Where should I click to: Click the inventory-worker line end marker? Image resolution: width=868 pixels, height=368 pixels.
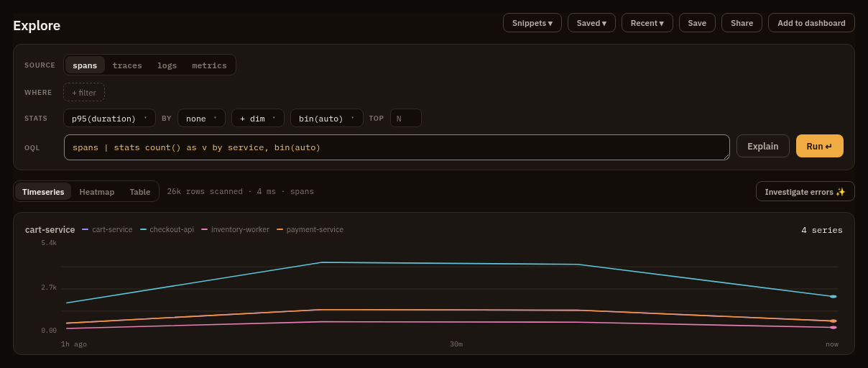coord(834,327)
